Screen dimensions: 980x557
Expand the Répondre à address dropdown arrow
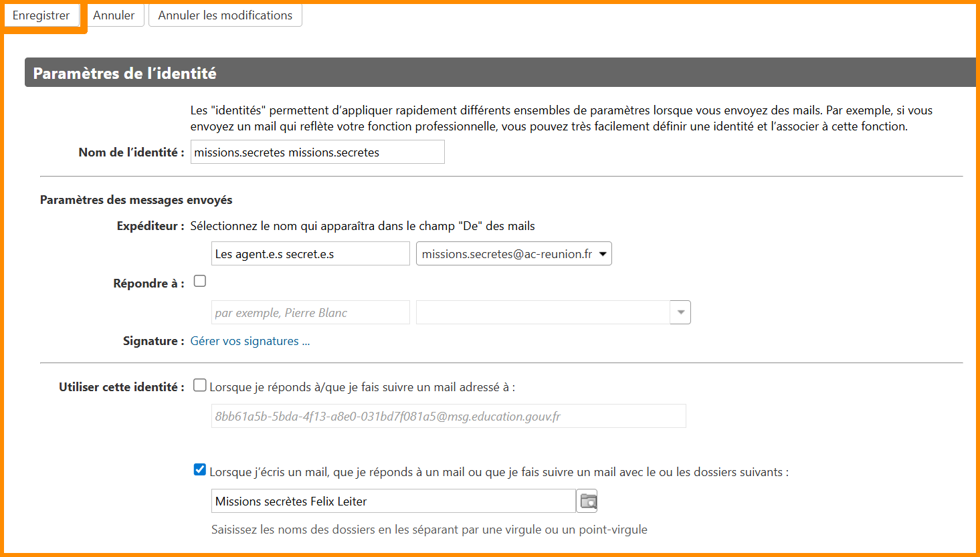point(680,312)
